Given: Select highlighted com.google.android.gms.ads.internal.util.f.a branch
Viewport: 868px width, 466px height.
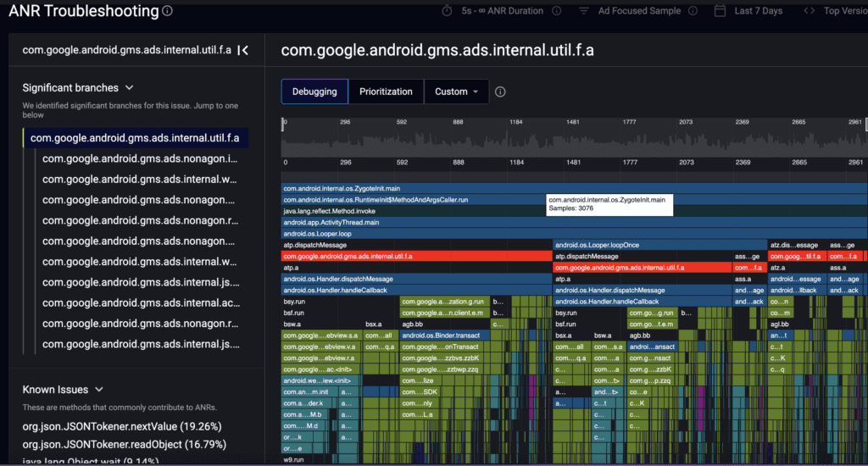Looking at the screenshot, I should click(135, 138).
